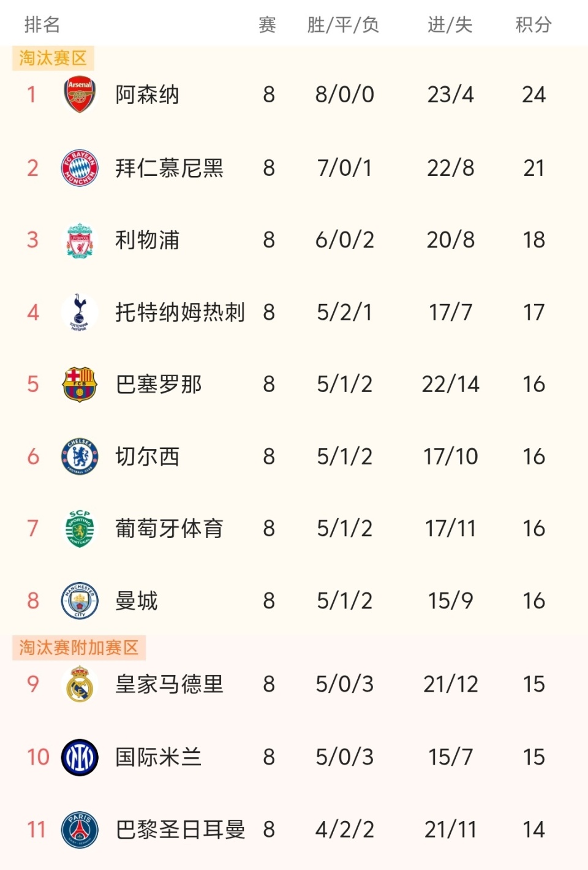This screenshot has height=870, width=588.
Task: Open the Chelsea badge icon
Action: pyautogui.click(x=80, y=456)
